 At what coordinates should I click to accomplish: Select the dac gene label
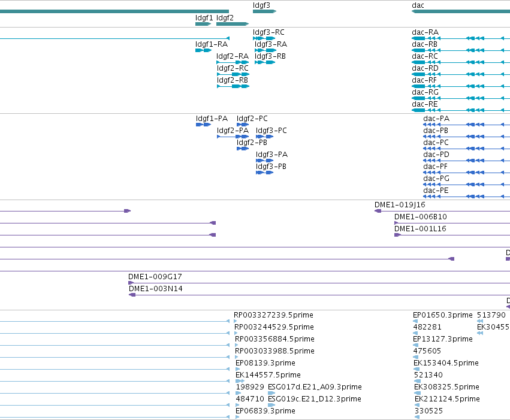pos(418,5)
